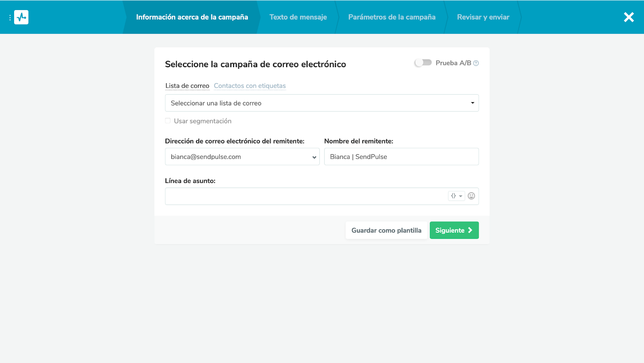Click the SendPulse logo icon
Image resolution: width=644 pixels, height=363 pixels.
click(21, 17)
